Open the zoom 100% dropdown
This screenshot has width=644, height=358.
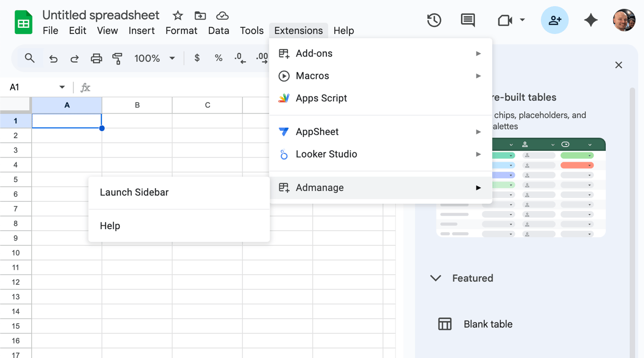[155, 58]
